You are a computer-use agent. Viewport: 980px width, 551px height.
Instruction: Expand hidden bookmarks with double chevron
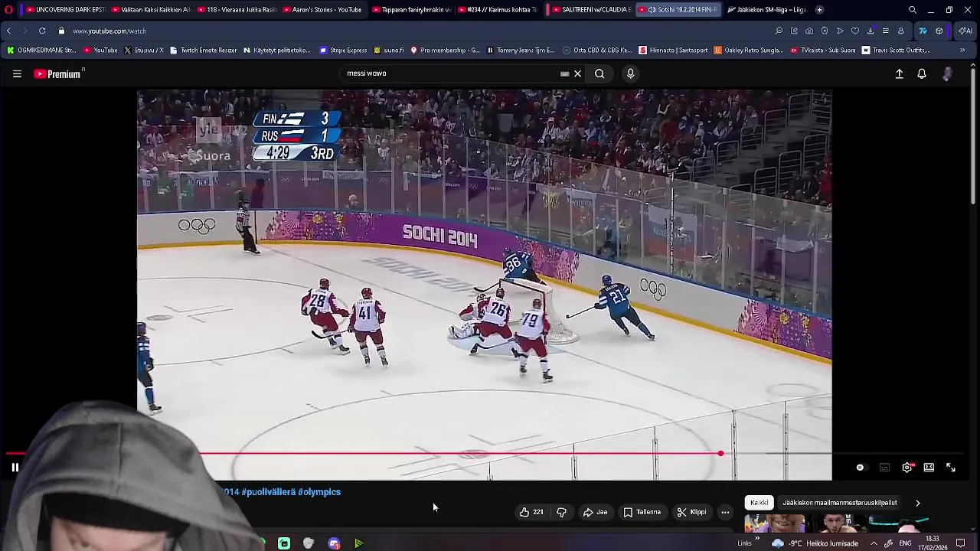point(962,50)
